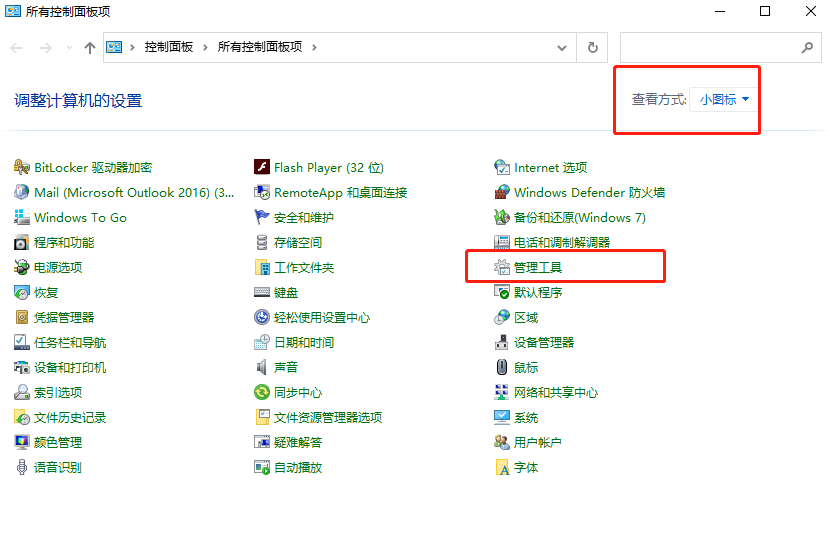Open the 用户帐户 link

pos(538,443)
